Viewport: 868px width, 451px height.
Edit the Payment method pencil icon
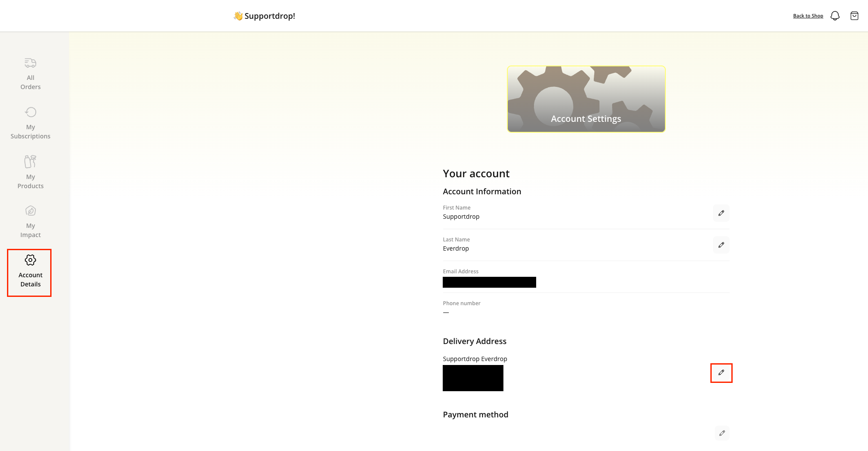722,433
